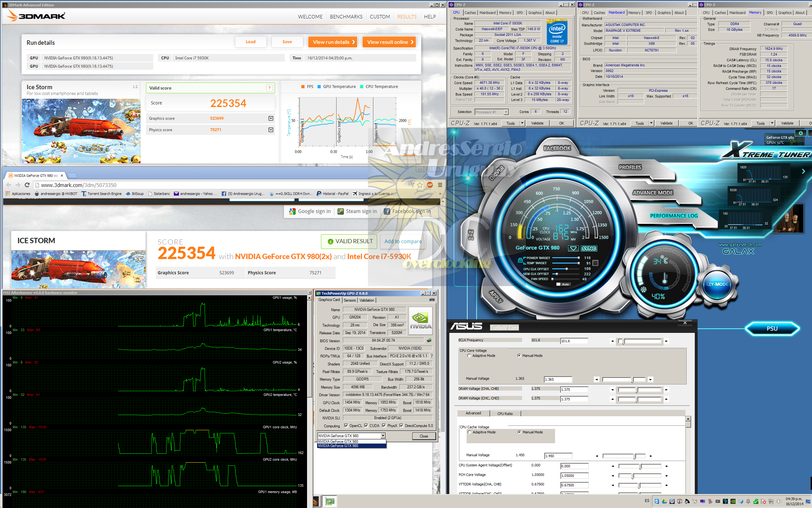This screenshot has width=812, height=508.
Task: Click the GPU-Z BIOS save chip icon
Action: (429, 340)
